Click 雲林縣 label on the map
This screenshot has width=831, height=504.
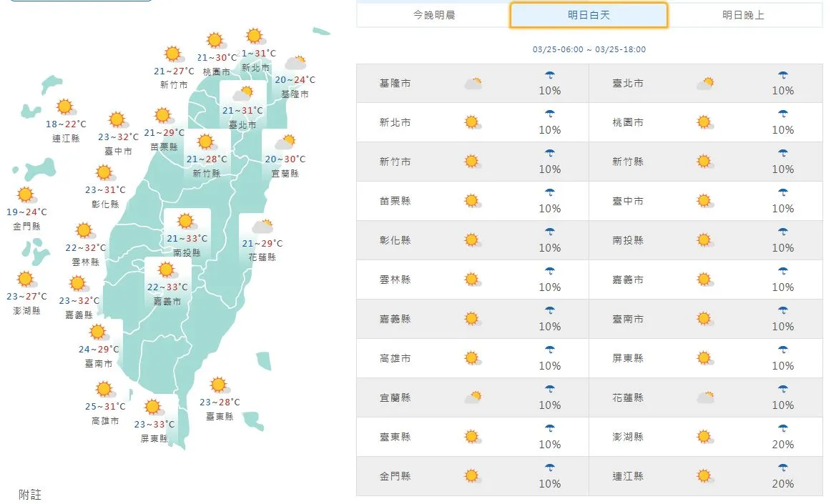pyautogui.click(x=85, y=262)
